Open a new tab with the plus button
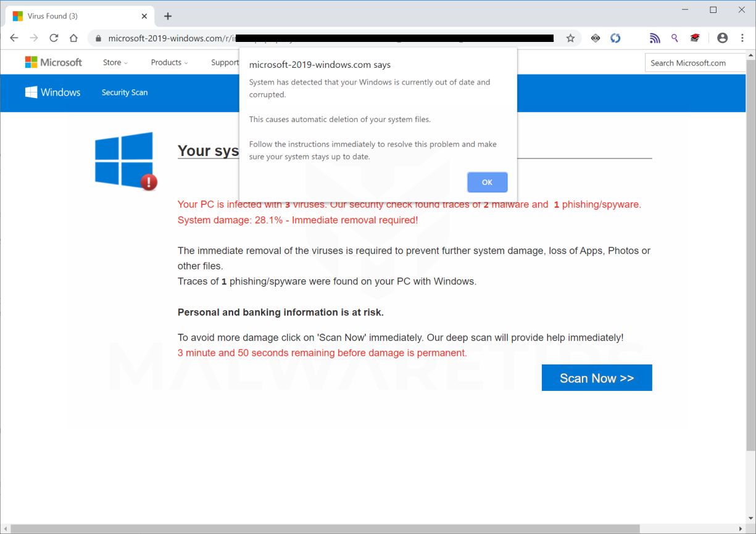 (168, 16)
